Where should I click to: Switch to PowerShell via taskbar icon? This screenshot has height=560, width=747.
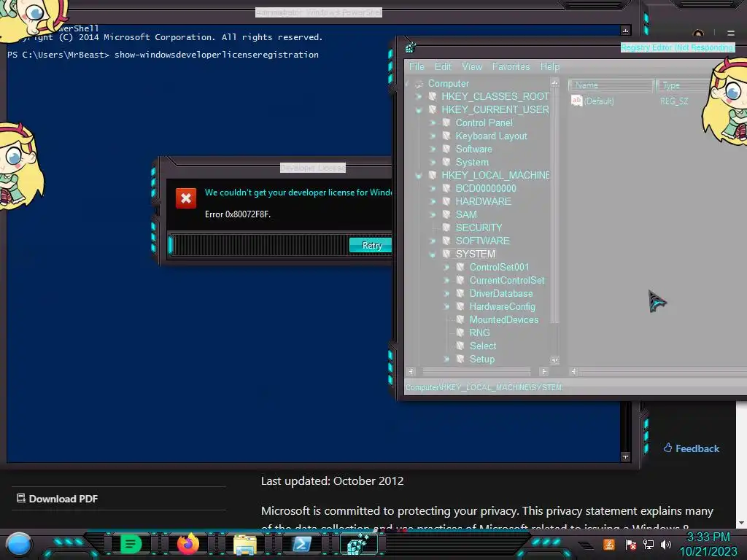pyautogui.click(x=302, y=544)
